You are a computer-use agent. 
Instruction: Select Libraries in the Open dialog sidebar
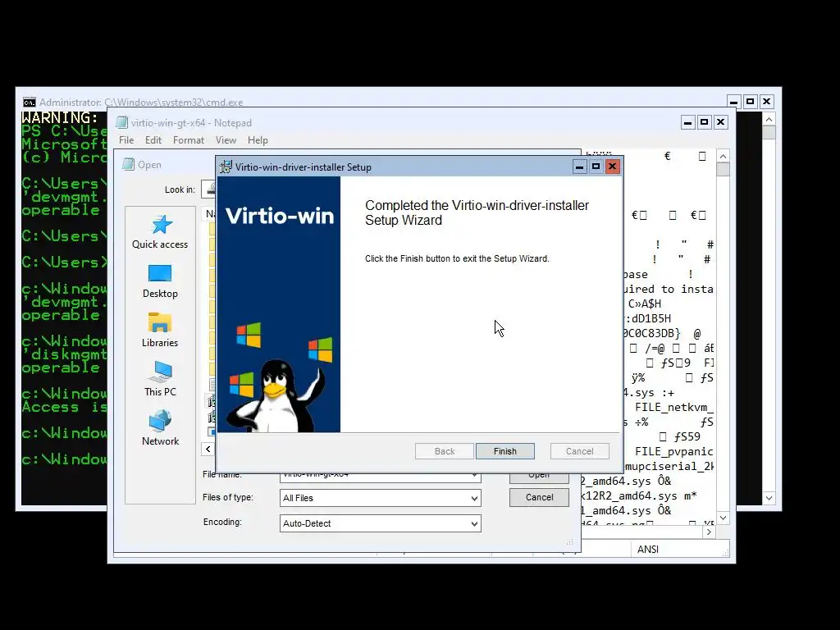tap(160, 330)
